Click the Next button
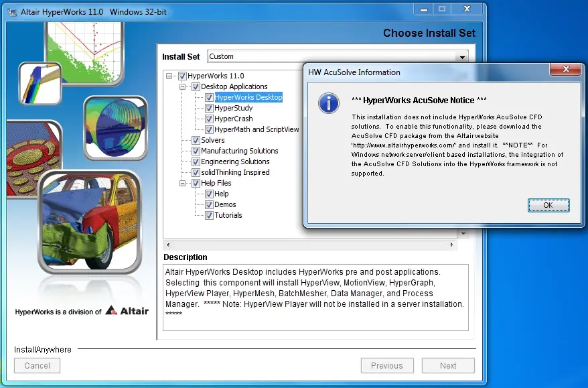Screen dimensions: 588x388 point(448,366)
